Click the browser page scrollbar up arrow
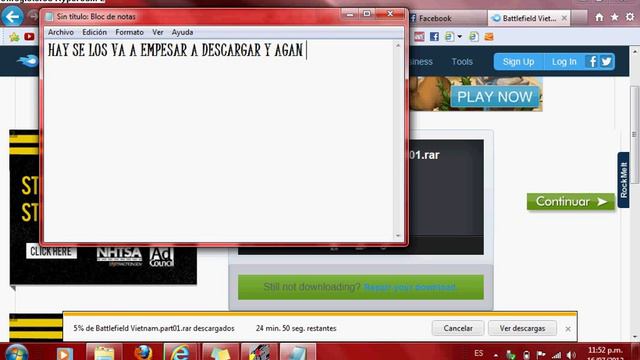Screen dimensions: 640x360 coord(635,51)
